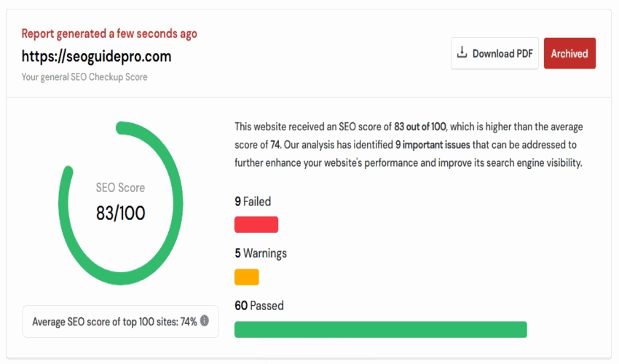Click the green Passed progress bar
This screenshot has width=619, height=364.
(380, 329)
